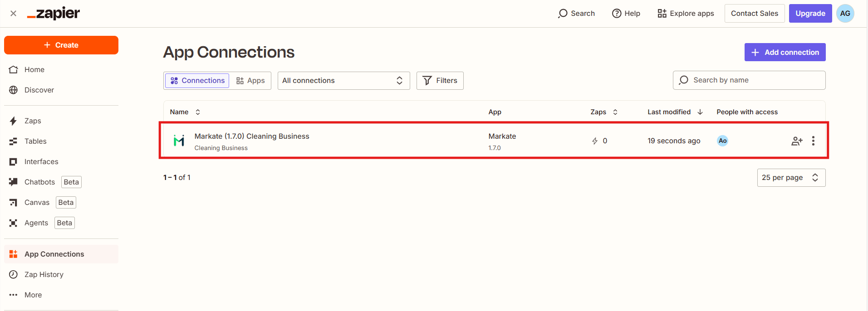Open Interfaces in the sidebar

coord(61,162)
